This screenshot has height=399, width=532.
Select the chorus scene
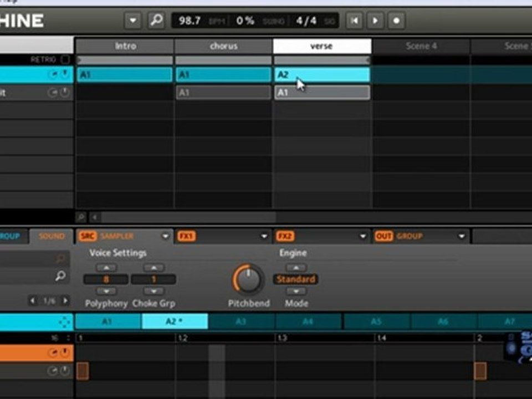[223, 46]
